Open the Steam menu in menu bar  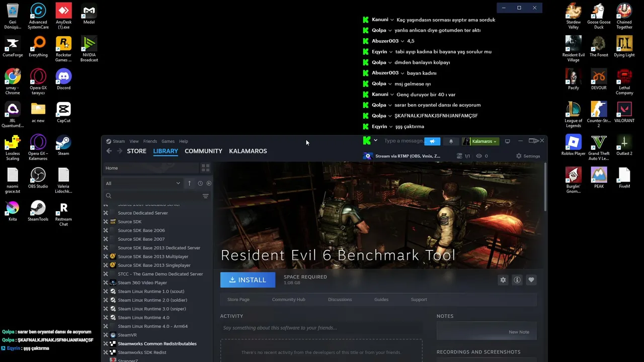(119, 141)
